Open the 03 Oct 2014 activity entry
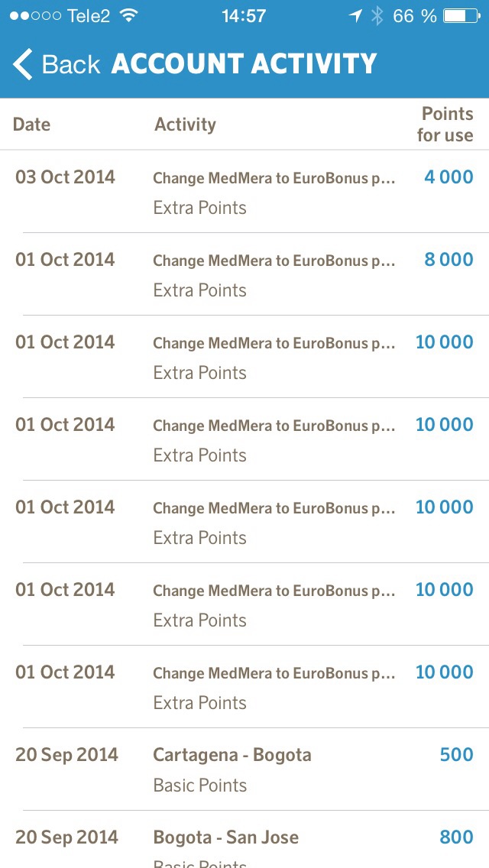The image size is (489, 868). (244, 192)
